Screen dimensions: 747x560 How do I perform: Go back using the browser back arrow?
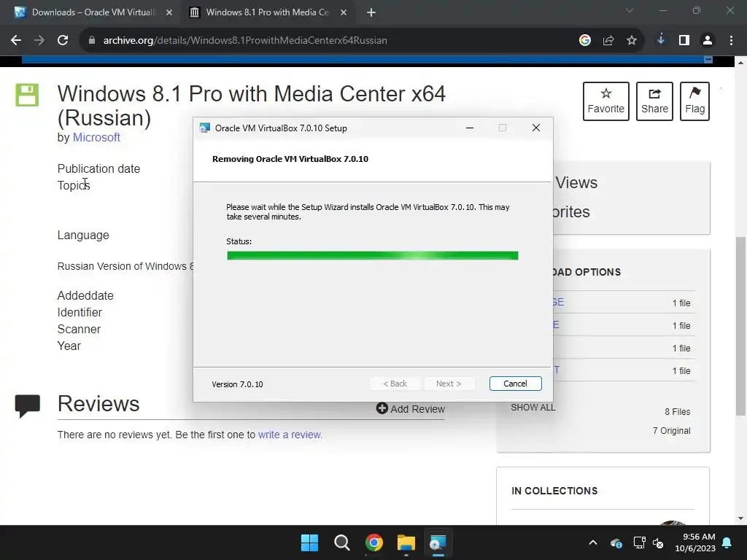tap(16, 41)
